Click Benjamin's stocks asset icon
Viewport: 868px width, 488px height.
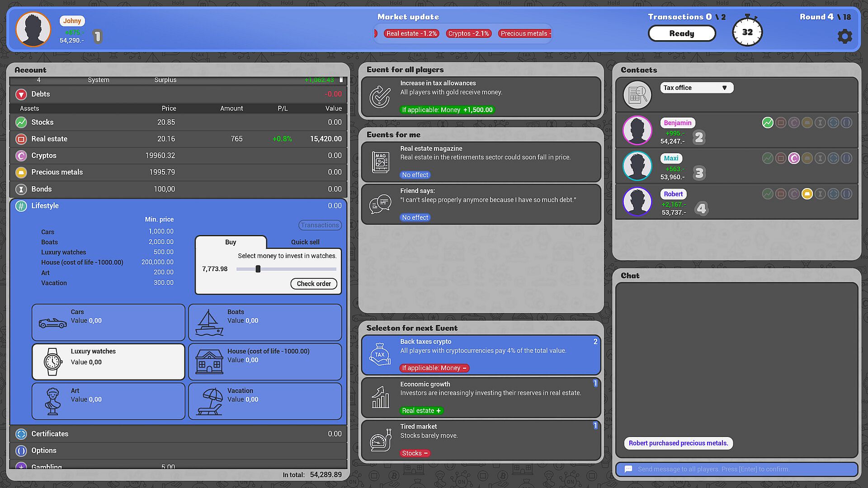tap(767, 122)
